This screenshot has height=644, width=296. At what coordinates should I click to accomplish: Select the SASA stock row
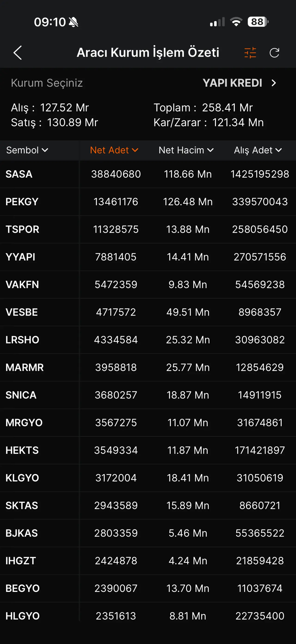click(19, 174)
